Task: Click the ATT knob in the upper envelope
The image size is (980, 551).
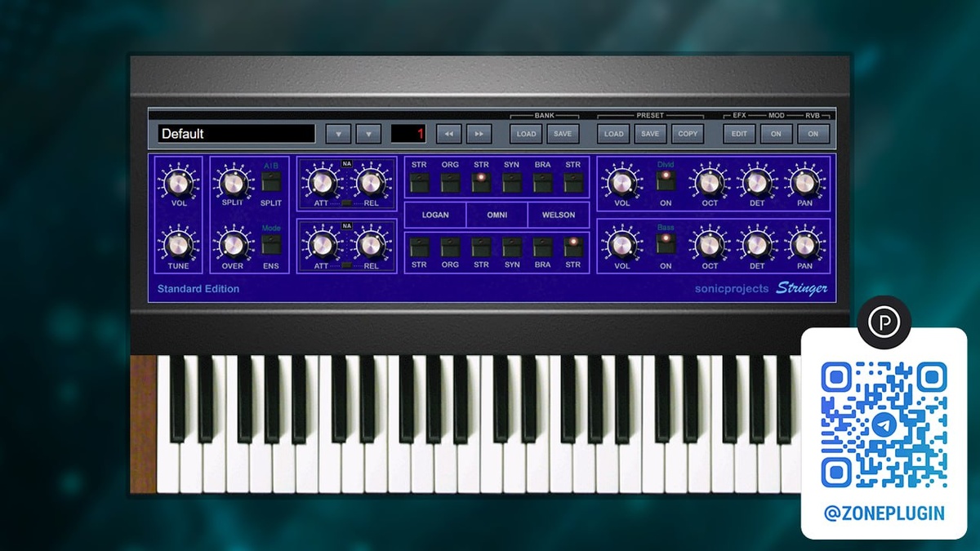Action: pos(323,182)
